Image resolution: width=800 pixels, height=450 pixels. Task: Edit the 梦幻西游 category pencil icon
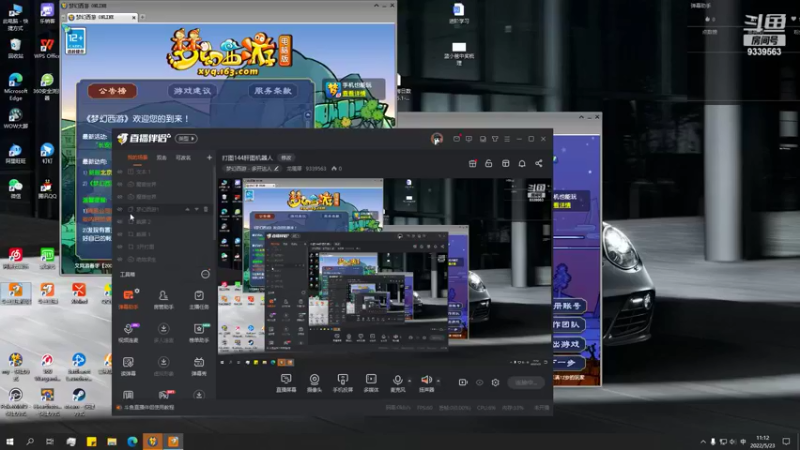tap(277, 168)
